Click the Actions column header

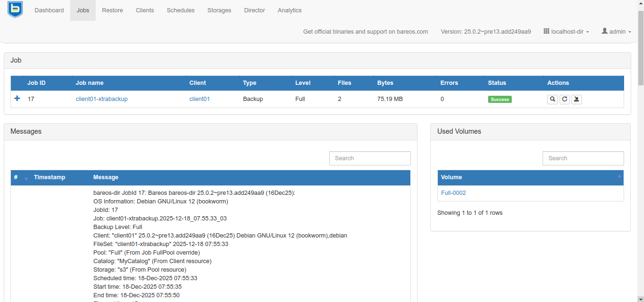558,83
